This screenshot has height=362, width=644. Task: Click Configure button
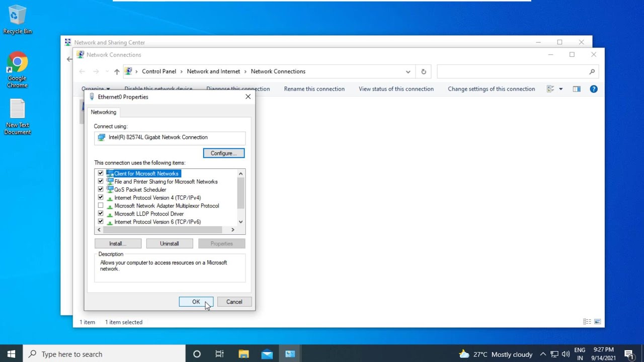click(x=224, y=153)
